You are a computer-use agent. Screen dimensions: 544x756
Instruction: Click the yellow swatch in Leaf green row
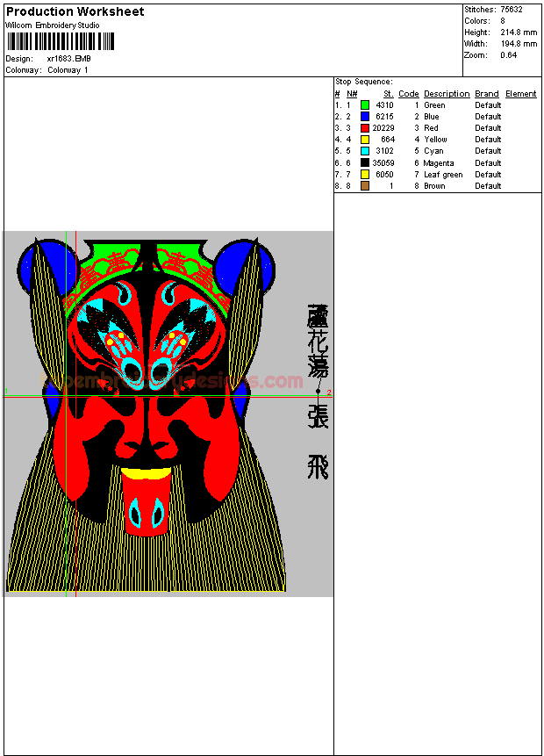pos(365,174)
